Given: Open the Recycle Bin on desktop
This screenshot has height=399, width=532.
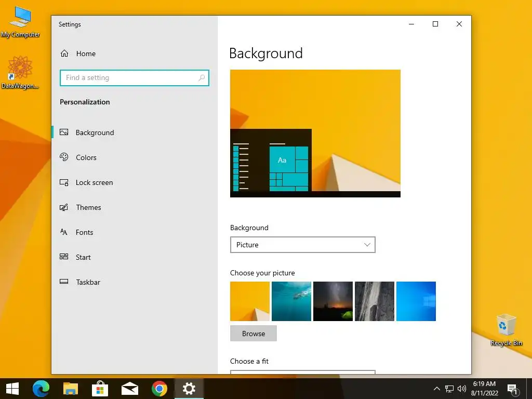Looking at the screenshot, I should (506, 330).
